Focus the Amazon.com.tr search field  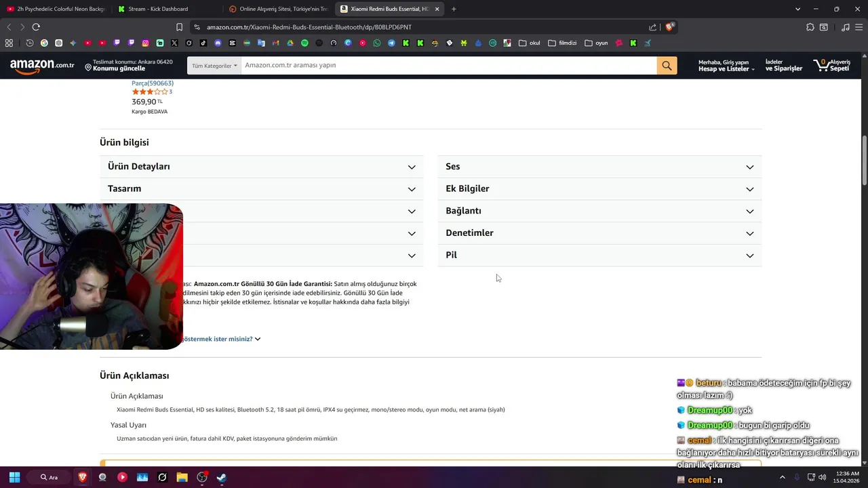click(x=448, y=65)
